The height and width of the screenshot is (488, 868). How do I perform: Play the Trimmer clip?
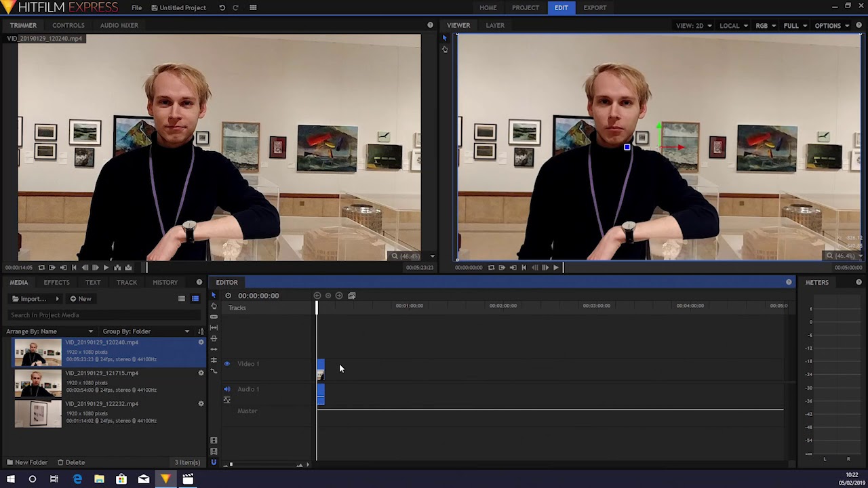click(106, 268)
